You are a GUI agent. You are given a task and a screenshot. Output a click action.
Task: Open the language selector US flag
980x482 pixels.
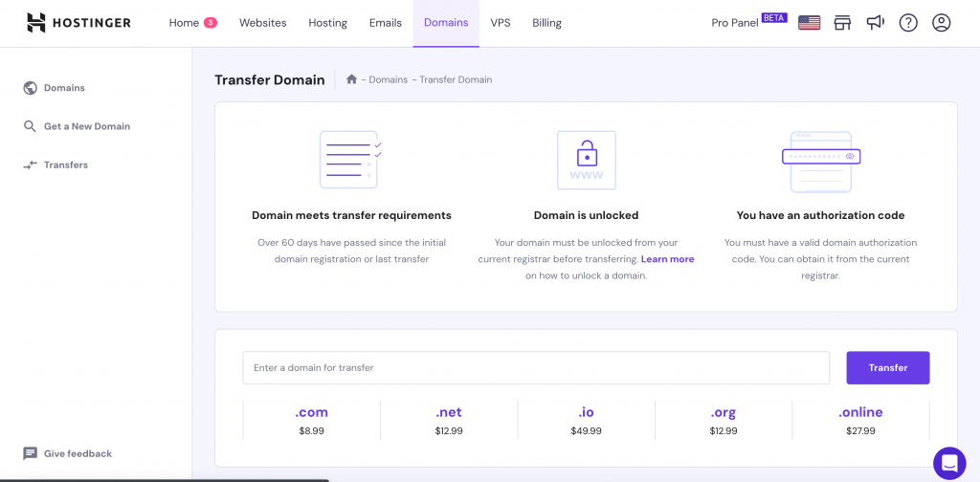[x=809, y=23]
